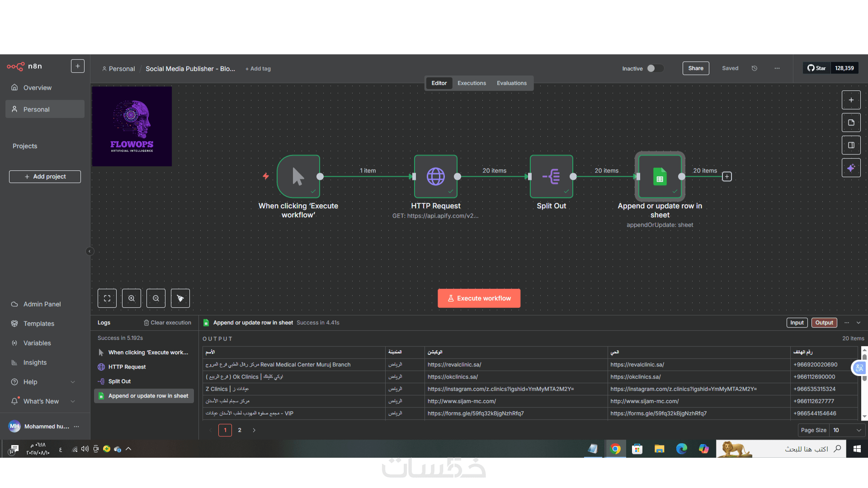868x488 pixels.
Task: Click the Share button
Action: (695, 68)
